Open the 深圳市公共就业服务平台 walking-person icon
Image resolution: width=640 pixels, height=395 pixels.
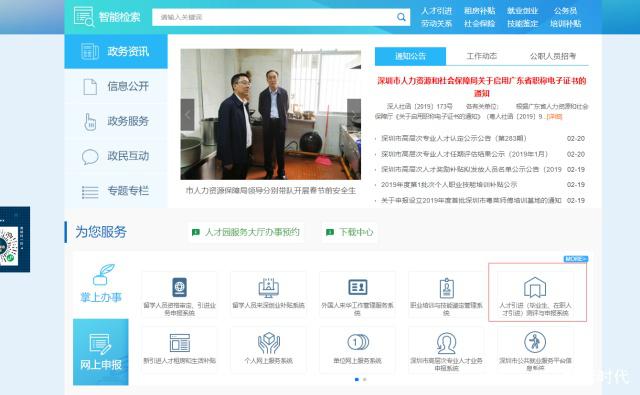(x=535, y=342)
